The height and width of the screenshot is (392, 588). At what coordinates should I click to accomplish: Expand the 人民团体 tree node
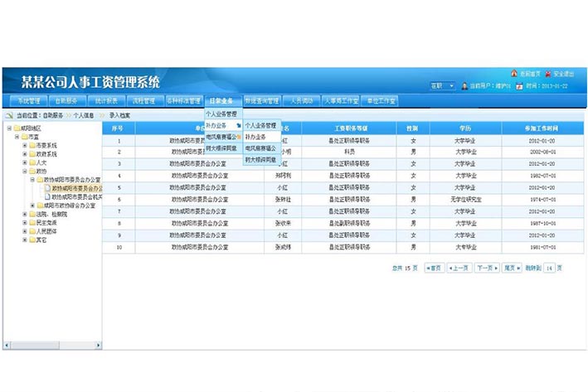point(25,231)
